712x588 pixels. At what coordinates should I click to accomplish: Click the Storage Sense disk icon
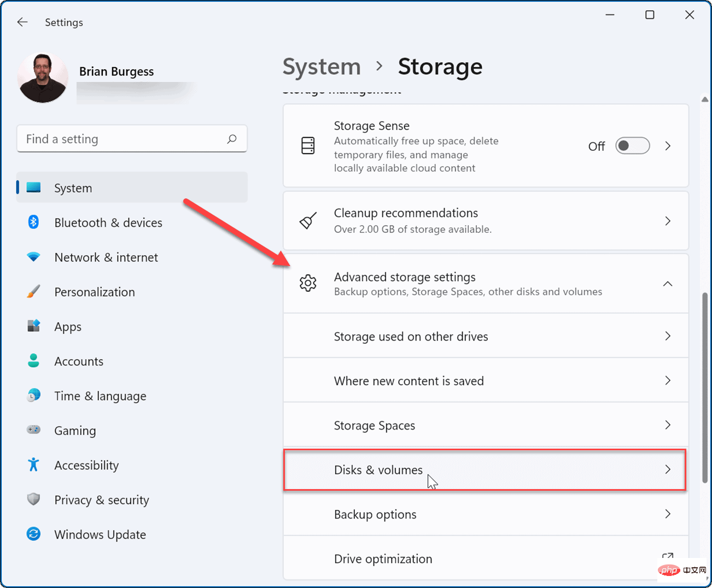(x=308, y=146)
